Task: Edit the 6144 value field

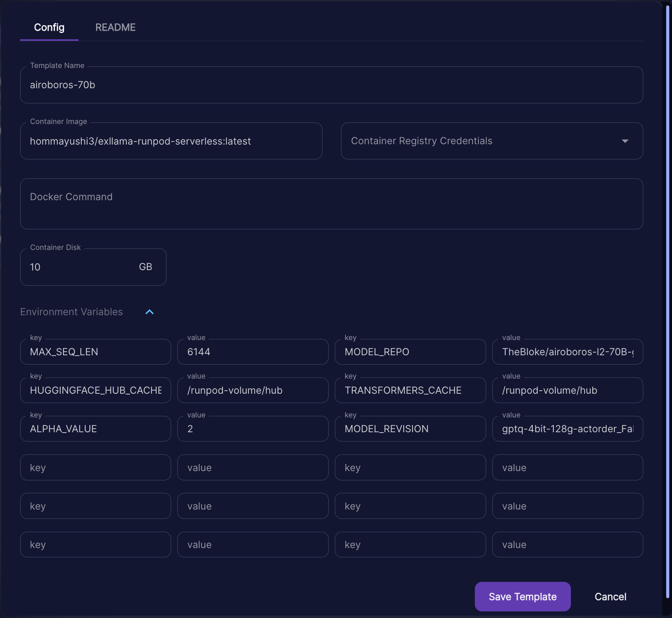Action: click(x=253, y=352)
